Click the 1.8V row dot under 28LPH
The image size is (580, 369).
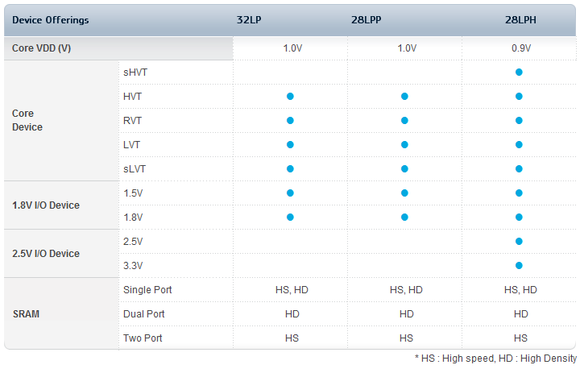[x=519, y=217]
